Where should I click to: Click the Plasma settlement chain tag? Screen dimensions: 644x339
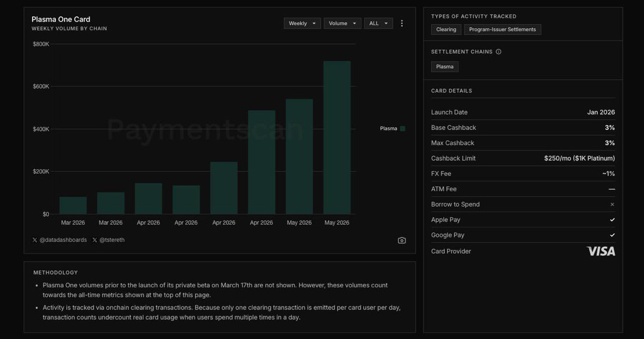tap(444, 67)
